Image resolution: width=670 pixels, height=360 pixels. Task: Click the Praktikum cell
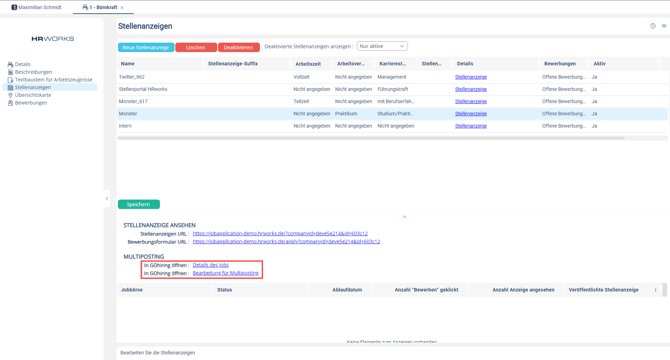pyautogui.click(x=346, y=114)
